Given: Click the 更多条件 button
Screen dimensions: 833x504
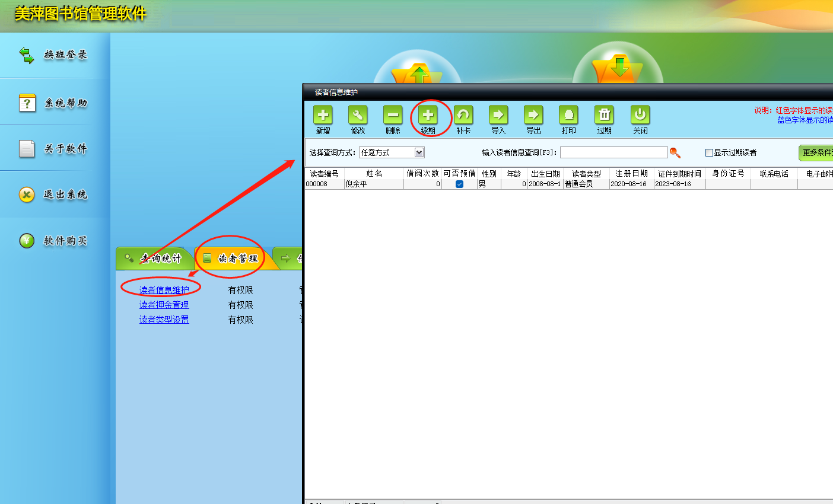Looking at the screenshot, I should [x=816, y=153].
